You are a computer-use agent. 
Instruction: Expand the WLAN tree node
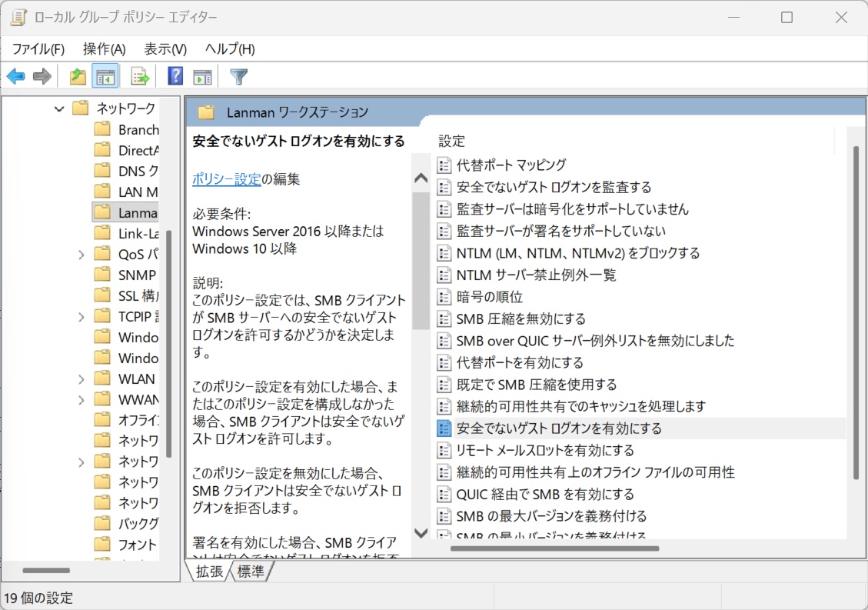[81, 378]
